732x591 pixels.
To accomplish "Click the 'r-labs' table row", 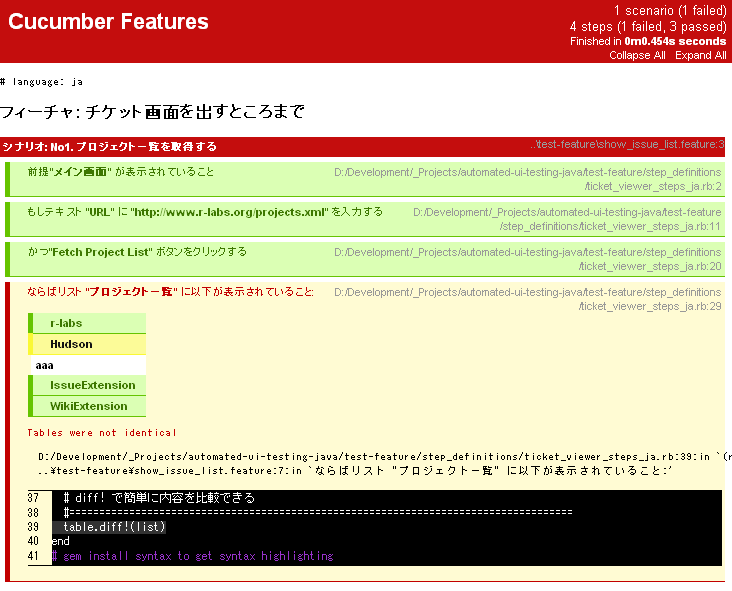I will pos(87,323).
